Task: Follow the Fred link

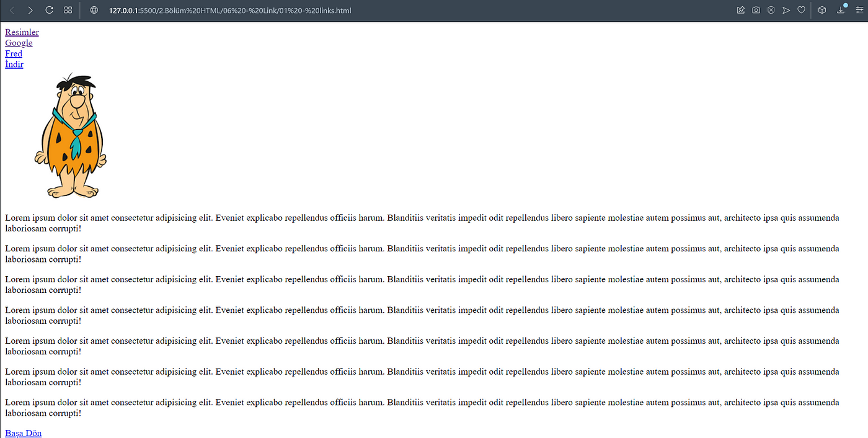Action: (x=14, y=53)
